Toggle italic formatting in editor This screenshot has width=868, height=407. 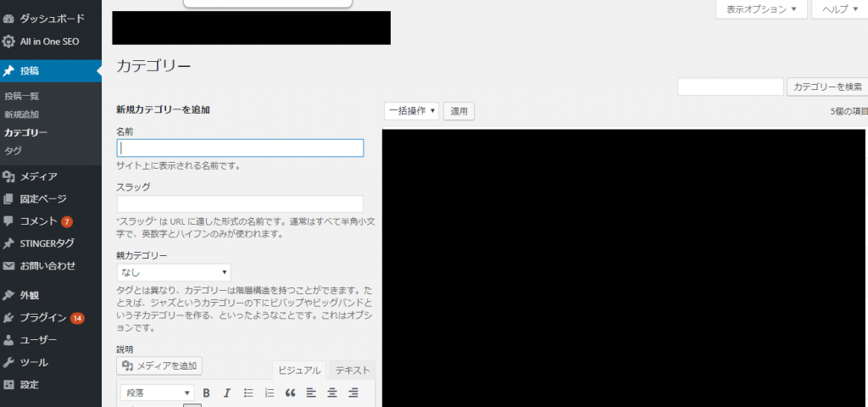[227, 393]
